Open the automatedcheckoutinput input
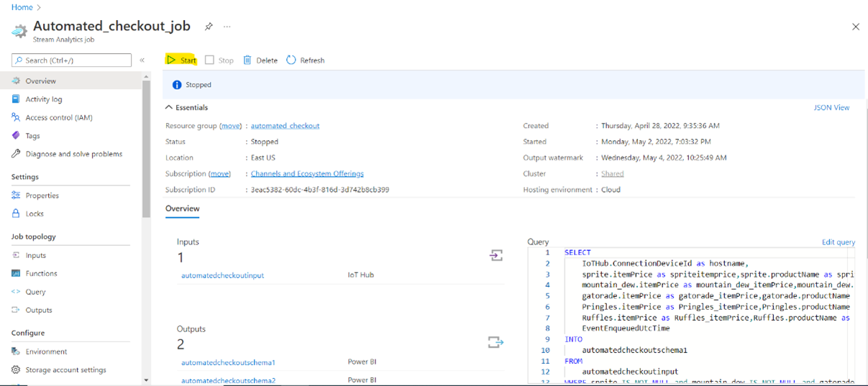 tap(222, 275)
